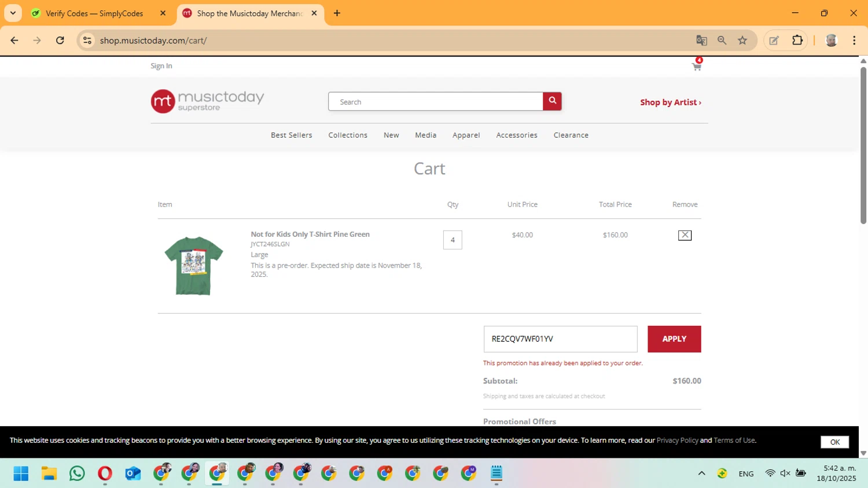The width and height of the screenshot is (868, 488).
Task: Open the taskbar clock and date
Action: pos(836,474)
